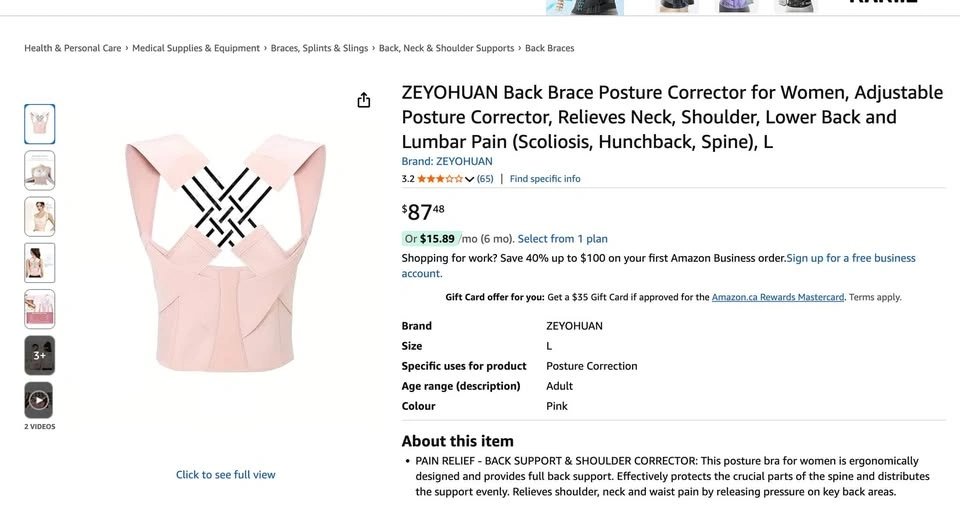Image resolution: width=960 pixels, height=505 pixels.
Task: Go to Back Braces breadcrumb
Action: [x=550, y=48]
